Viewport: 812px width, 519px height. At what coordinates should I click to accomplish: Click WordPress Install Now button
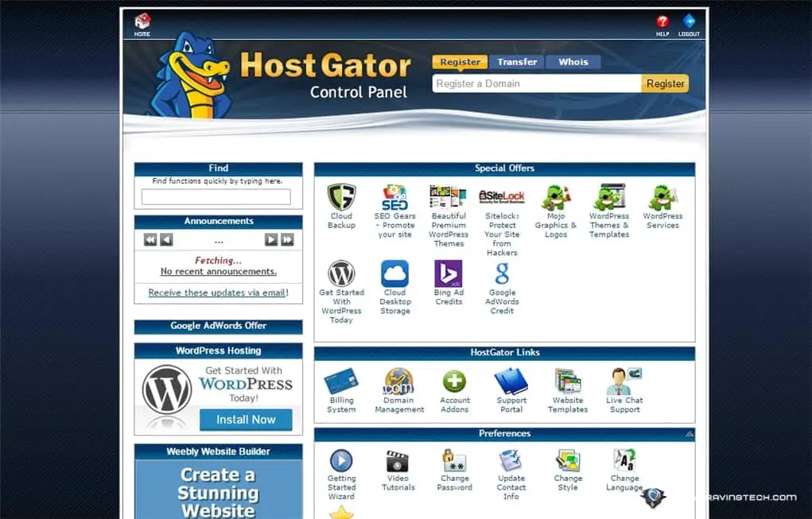click(246, 420)
